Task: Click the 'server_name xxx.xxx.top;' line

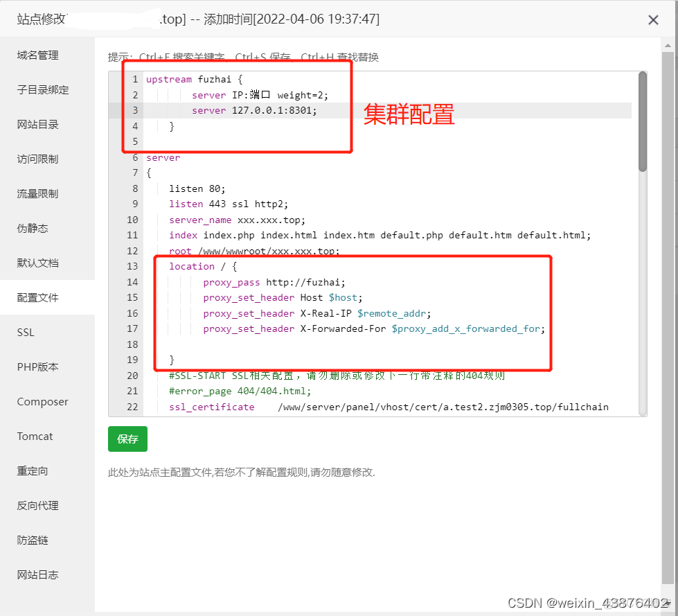Action: pos(237,220)
